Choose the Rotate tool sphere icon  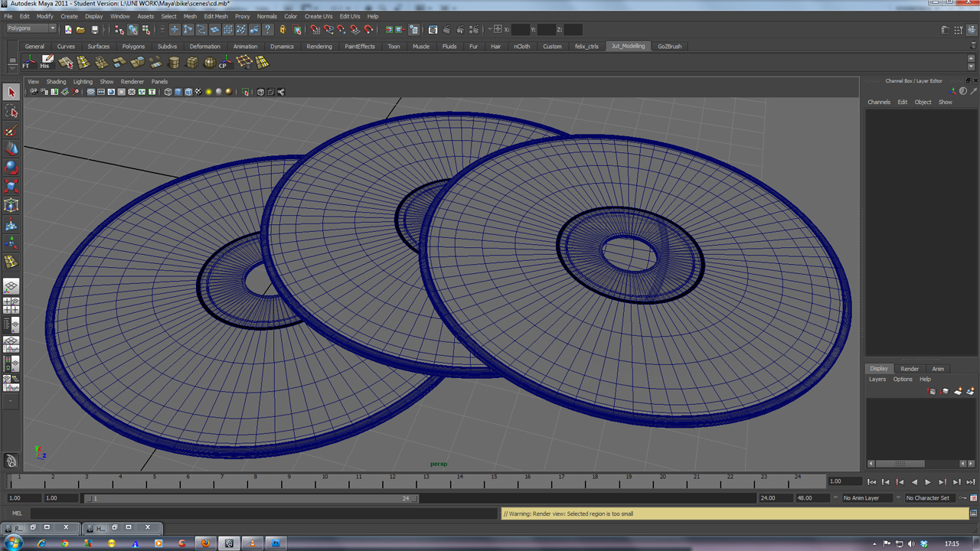(x=11, y=167)
